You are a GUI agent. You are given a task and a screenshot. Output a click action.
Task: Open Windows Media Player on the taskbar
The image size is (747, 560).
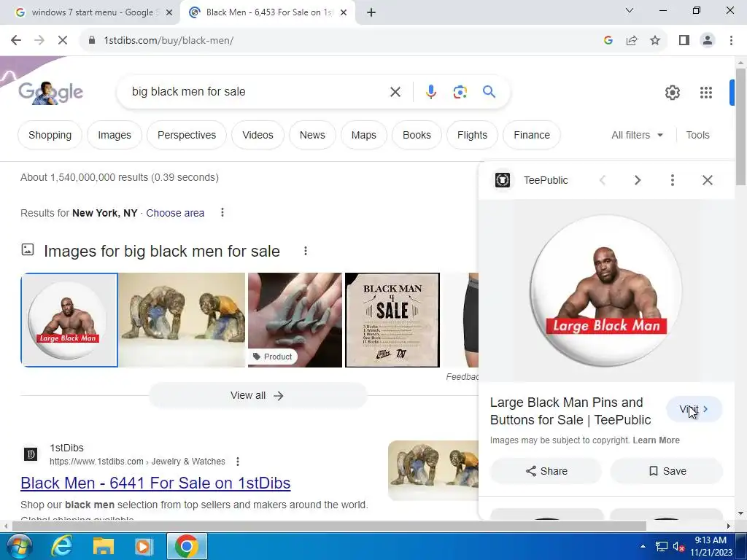pyautogui.click(x=144, y=546)
